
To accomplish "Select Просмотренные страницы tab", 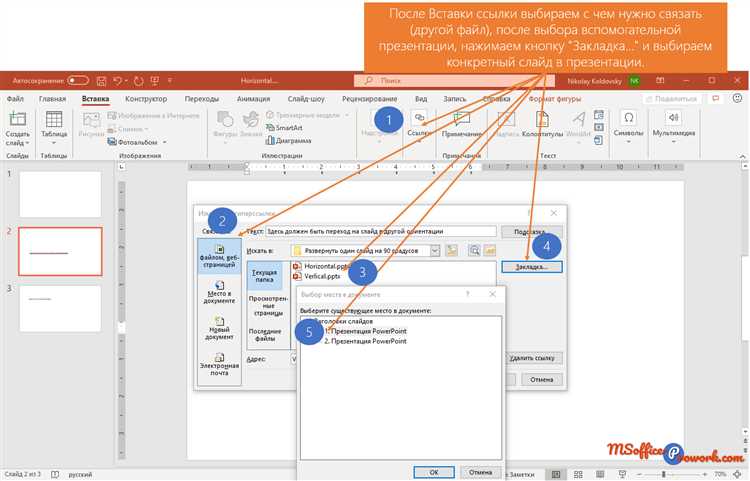I will click(x=268, y=306).
